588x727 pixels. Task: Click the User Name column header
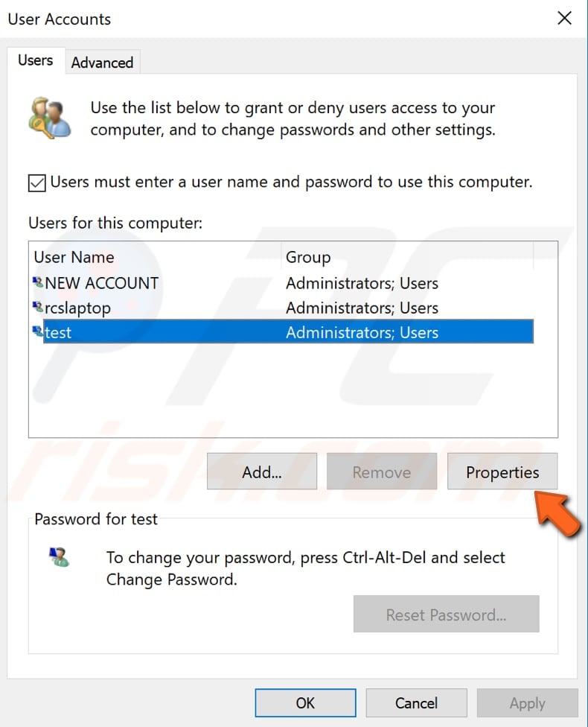point(74,257)
